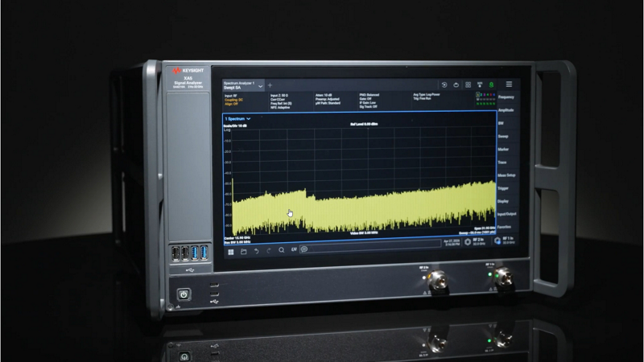The height and width of the screenshot is (362, 644).
Task: Open the four-square multiscreen layout icon
Action: [x=468, y=85]
